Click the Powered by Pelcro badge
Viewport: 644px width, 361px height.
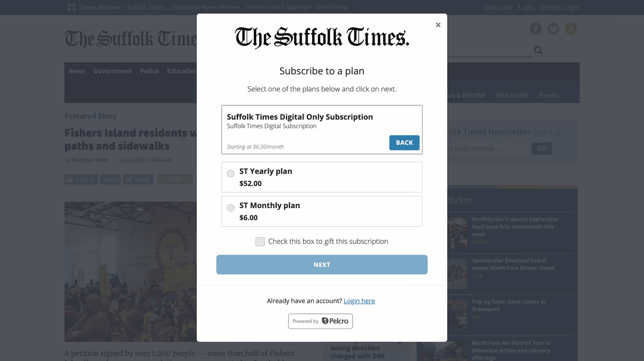320,321
